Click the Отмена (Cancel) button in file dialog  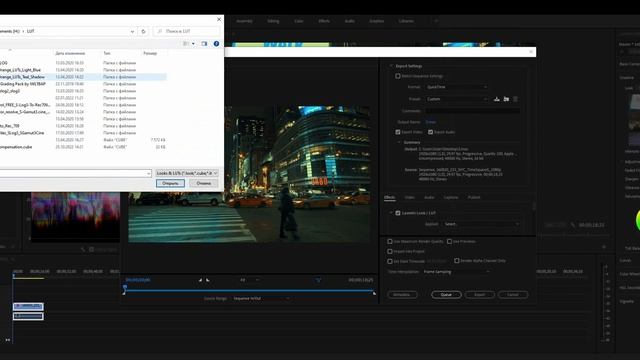203,183
